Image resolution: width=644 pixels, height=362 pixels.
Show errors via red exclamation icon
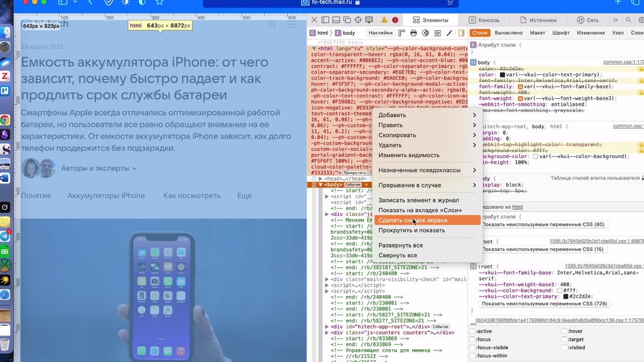(x=395, y=20)
